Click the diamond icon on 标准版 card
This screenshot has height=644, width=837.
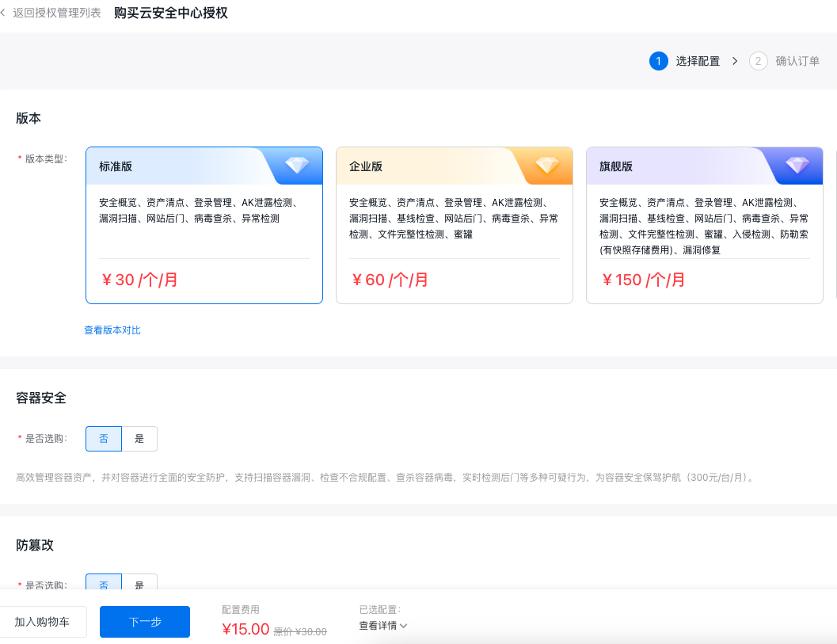tap(298, 165)
